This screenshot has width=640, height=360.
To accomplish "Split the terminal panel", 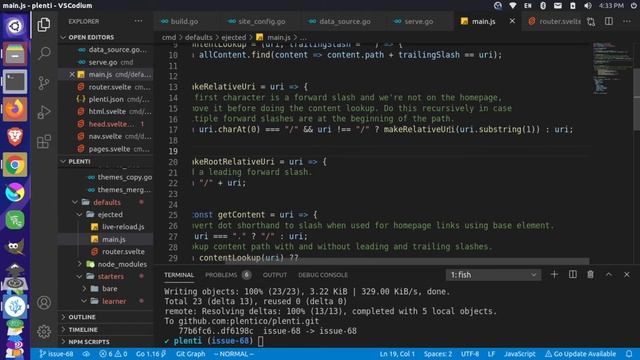I will 573,275.
